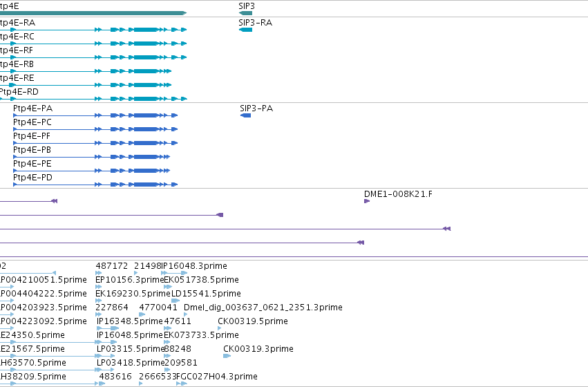Select the LP03315.5prime EST label
The image size is (588, 387).
[x=131, y=349]
